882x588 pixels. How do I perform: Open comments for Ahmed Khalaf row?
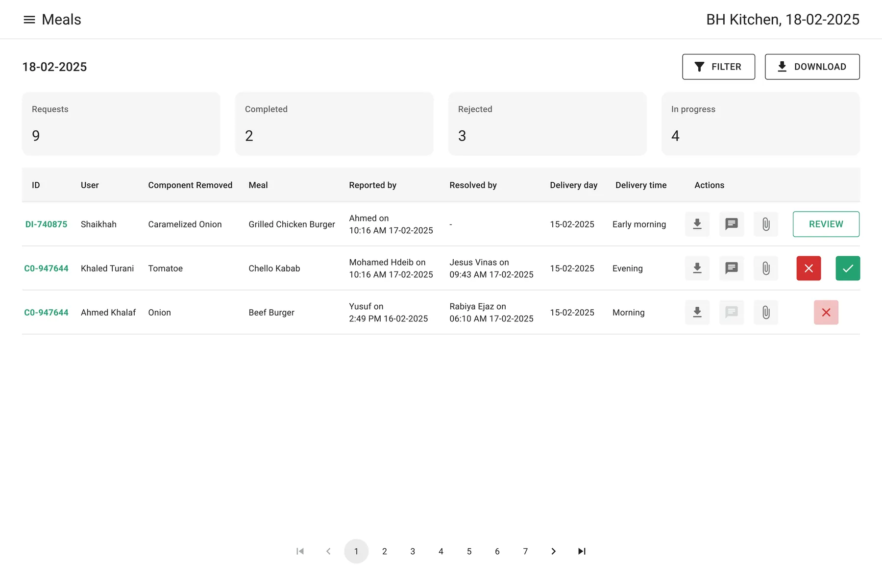pos(732,312)
